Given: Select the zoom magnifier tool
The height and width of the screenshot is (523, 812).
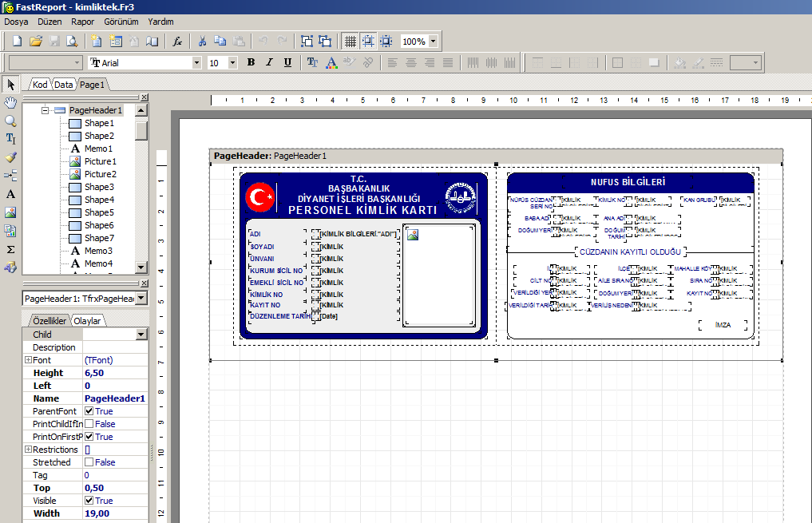Looking at the screenshot, I should pyautogui.click(x=10, y=121).
